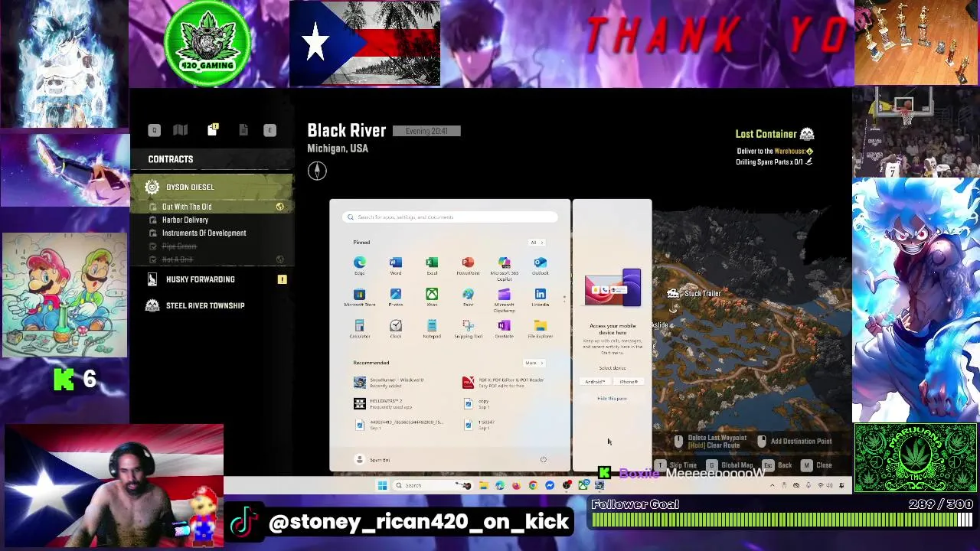Click Add Destination Point control
This screenshot has width=980, height=551.
tap(795, 442)
